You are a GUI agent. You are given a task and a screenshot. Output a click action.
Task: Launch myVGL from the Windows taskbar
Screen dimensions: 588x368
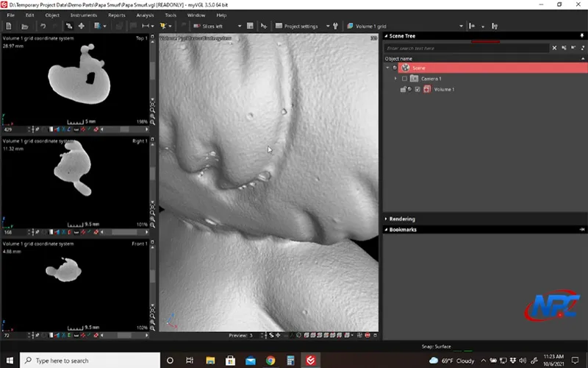coord(310,360)
